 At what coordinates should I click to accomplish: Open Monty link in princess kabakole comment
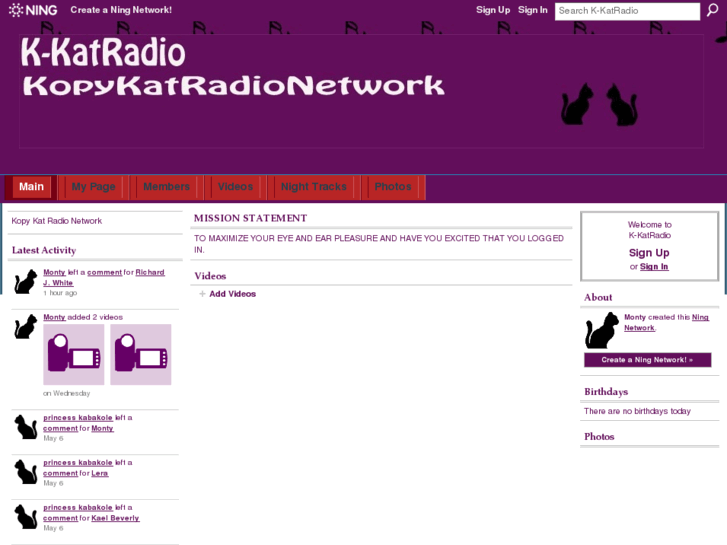point(102,428)
